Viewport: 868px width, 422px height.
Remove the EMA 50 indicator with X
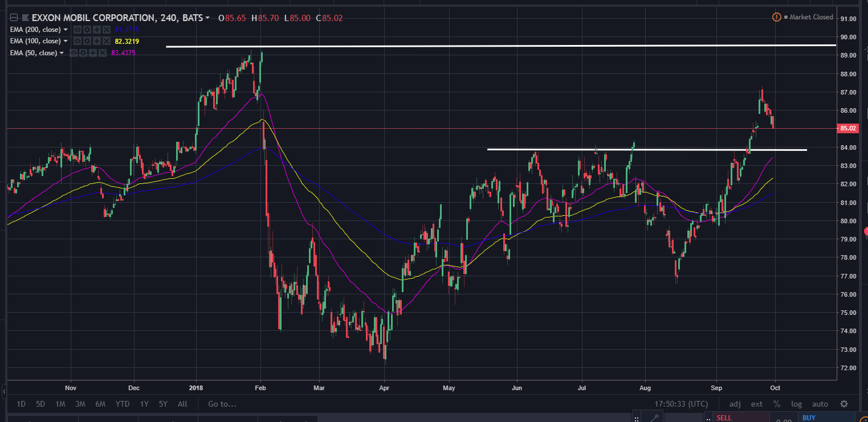point(103,53)
